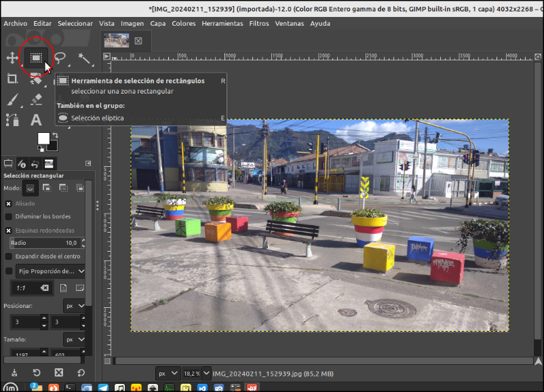Choose Replace current selection mode
The width and height of the screenshot is (544, 392).
click(30, 189)
